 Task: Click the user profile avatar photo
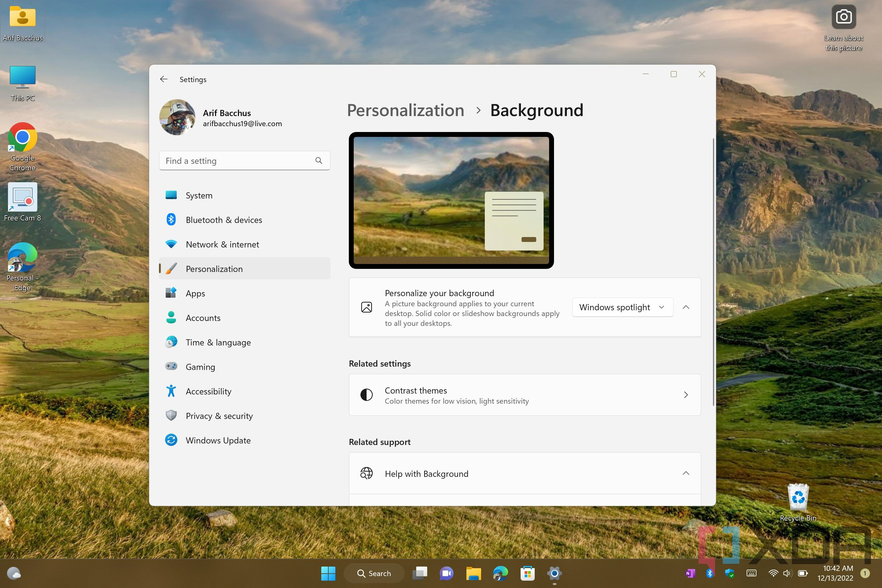[179, 118]
